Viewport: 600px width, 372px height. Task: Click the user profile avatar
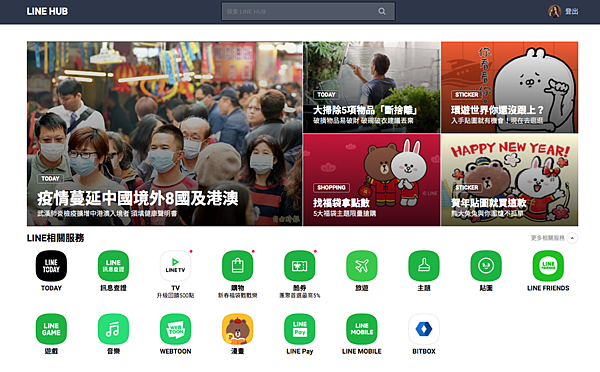coord(554,11)
